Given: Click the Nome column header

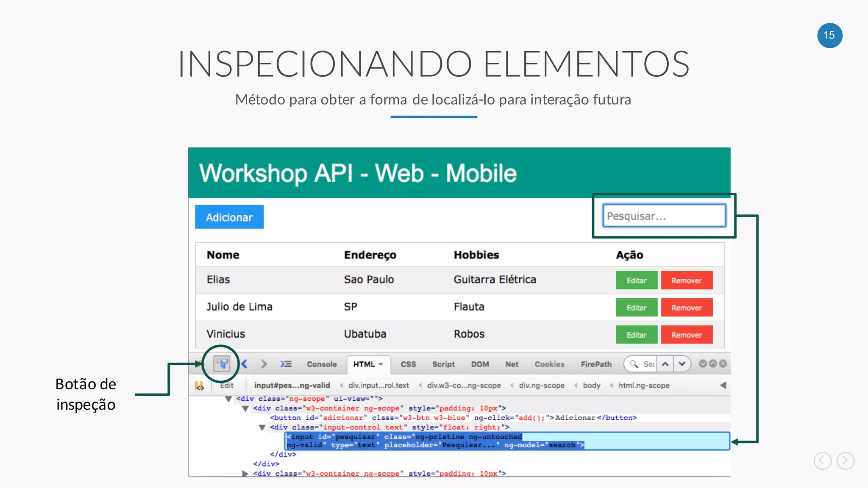Looking at the screenshot, I should [223, 255].
